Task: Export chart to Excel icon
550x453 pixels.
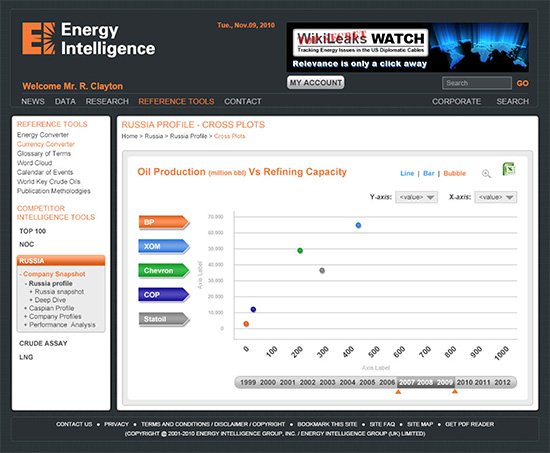Action: tap(509, 169)
